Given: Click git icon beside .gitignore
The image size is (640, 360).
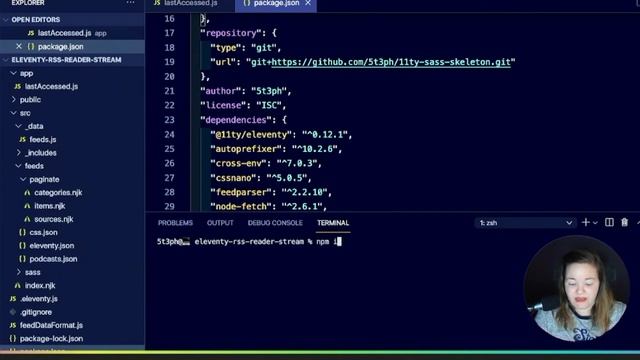Looking at the screenshot, I should (x=13, y=312).
